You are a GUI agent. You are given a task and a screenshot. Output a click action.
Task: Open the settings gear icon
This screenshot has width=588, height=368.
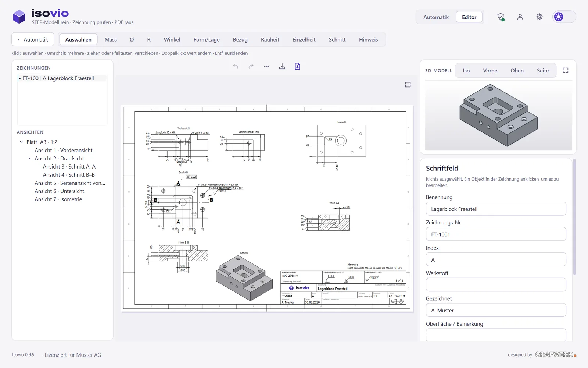[539, 17]
